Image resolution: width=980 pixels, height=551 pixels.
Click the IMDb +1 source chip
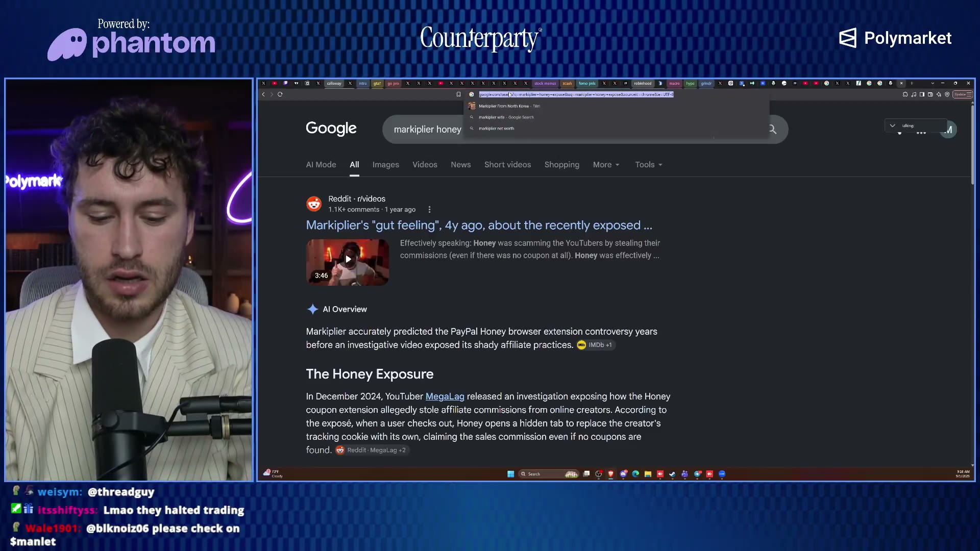click(x=596, y=345)
